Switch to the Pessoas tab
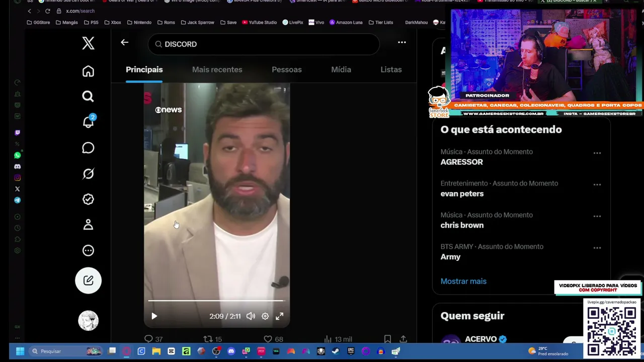 [x=287, y=69]
